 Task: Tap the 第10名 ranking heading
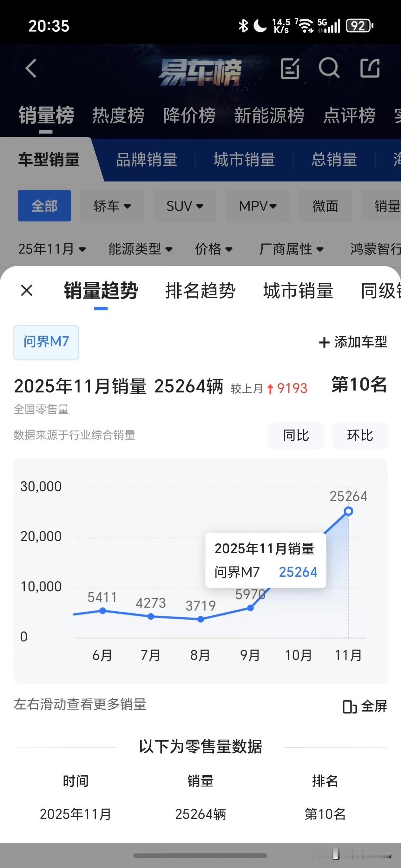coord(359,384)
